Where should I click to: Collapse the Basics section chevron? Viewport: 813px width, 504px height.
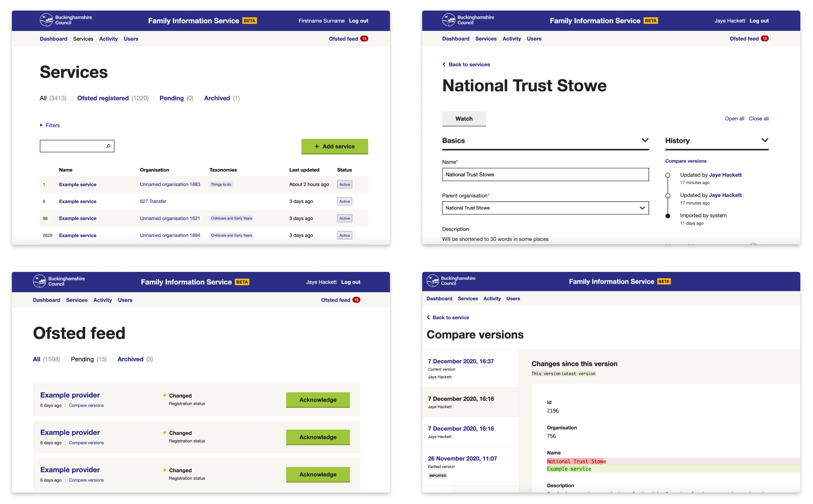[x=645, y=140]
